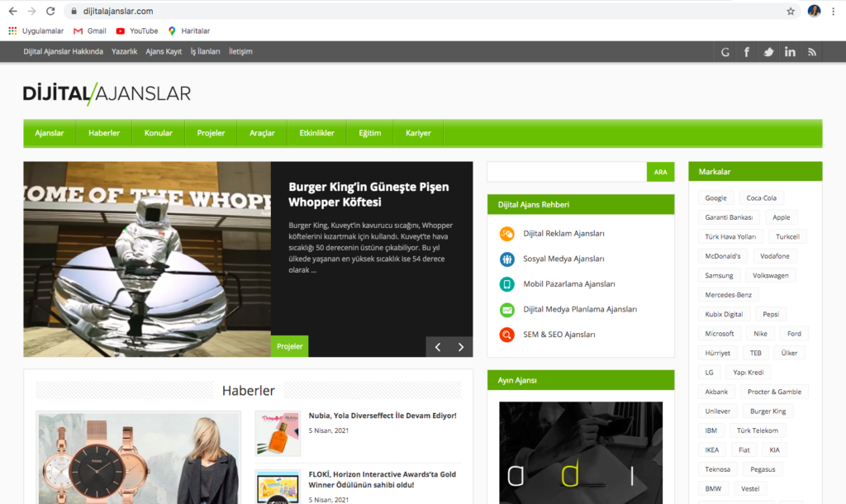
Task: Select Kariyer in green navigation bar
Action: tap(418, 133)
